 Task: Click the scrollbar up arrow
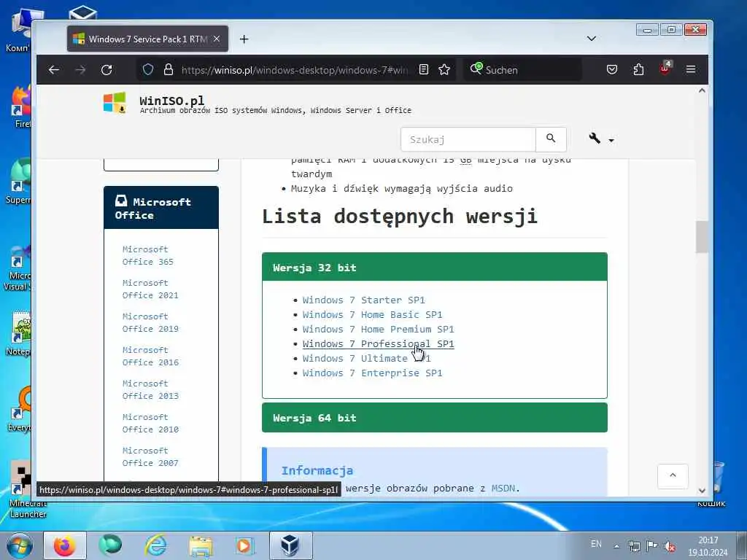tap(702, 90)
